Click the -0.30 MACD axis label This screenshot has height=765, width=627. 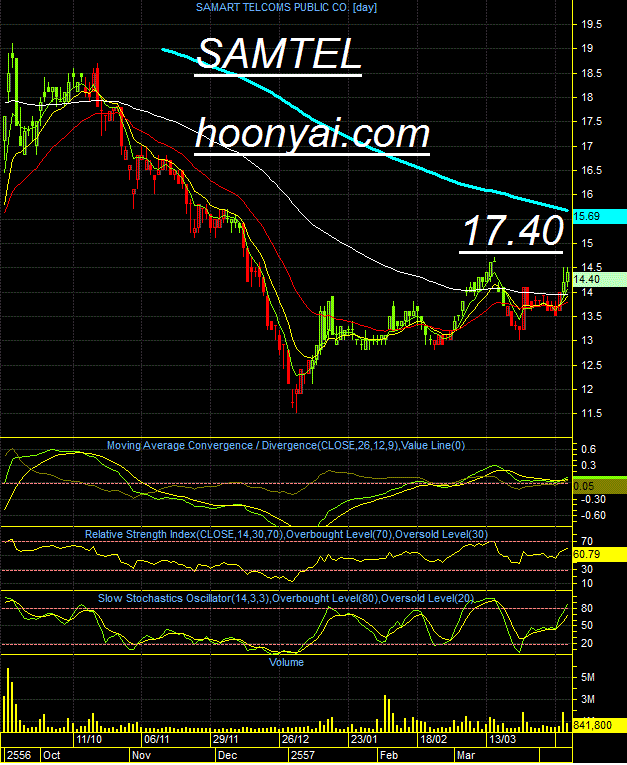pyautogui.click(x=591, y=499)
